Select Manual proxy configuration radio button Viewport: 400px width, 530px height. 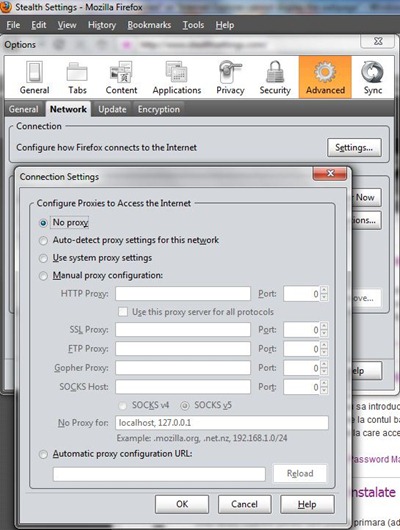click(x=43, y=276)
